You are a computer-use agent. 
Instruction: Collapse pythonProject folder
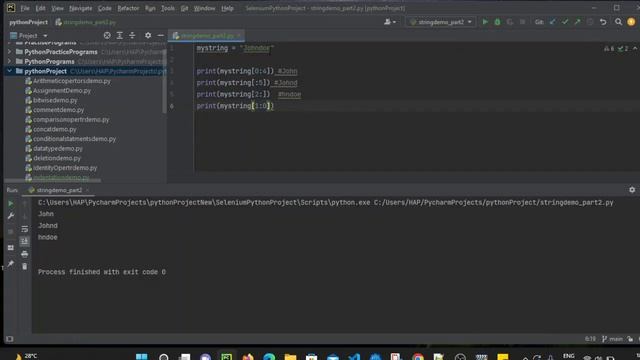(9, 71)
